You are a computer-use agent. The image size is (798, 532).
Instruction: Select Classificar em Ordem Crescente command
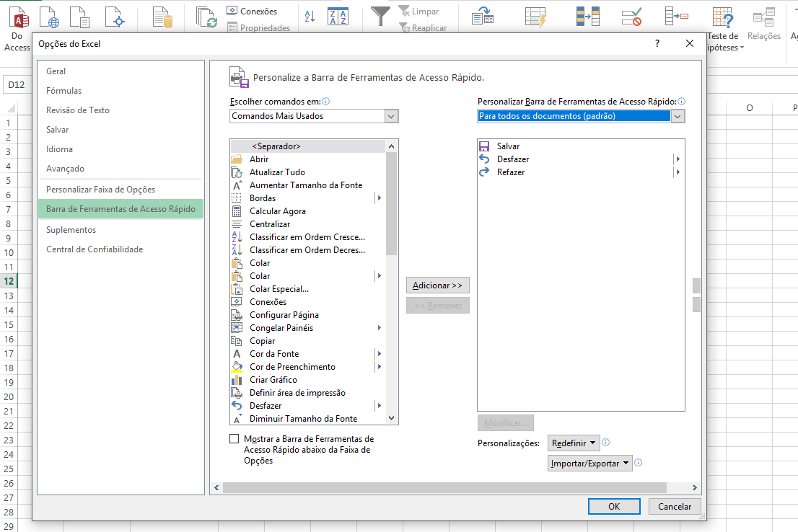tap(307, 237)
